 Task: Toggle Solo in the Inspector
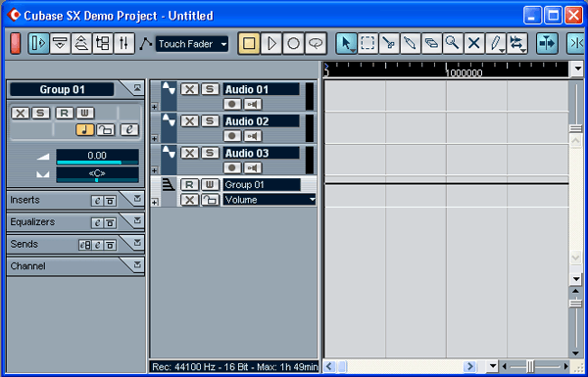[41, 113]
